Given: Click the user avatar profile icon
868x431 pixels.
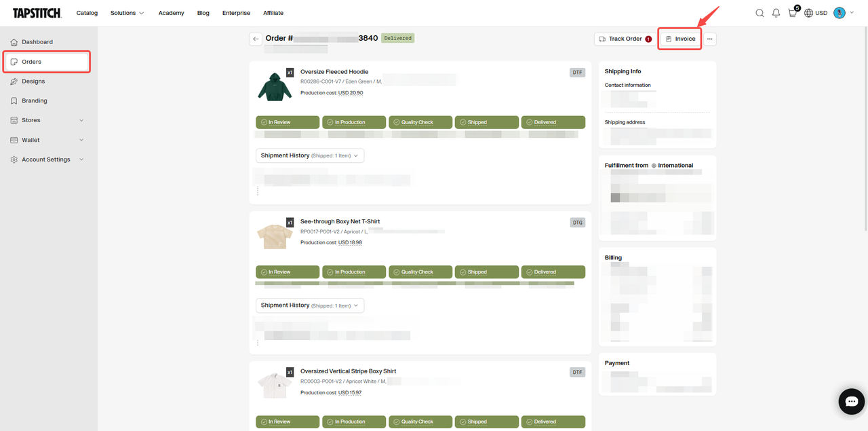Looking at the screenshot, I should 840,13.
